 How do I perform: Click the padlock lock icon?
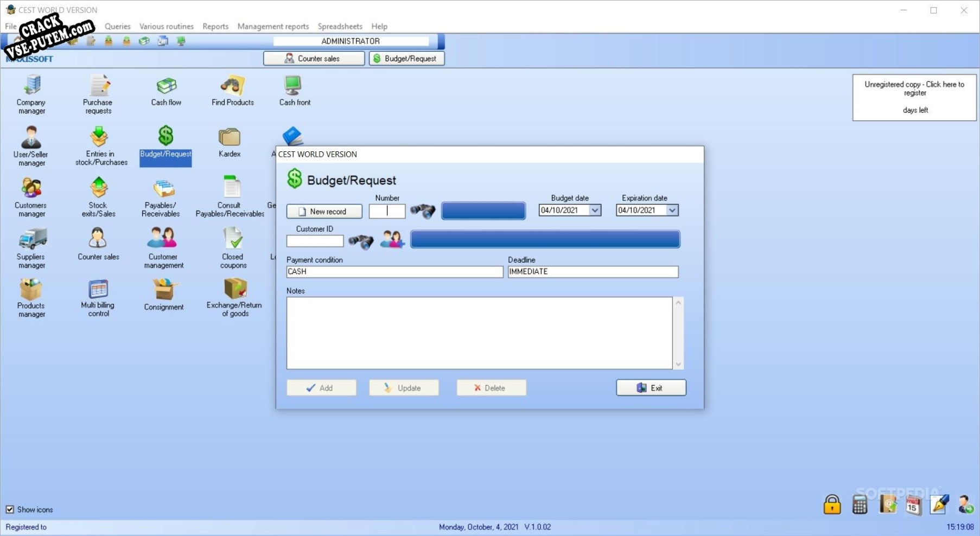[x=832, y=505]
